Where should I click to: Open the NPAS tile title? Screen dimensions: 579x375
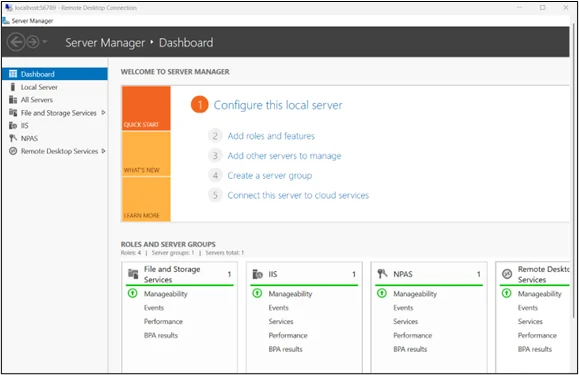[x=402, y=274]
